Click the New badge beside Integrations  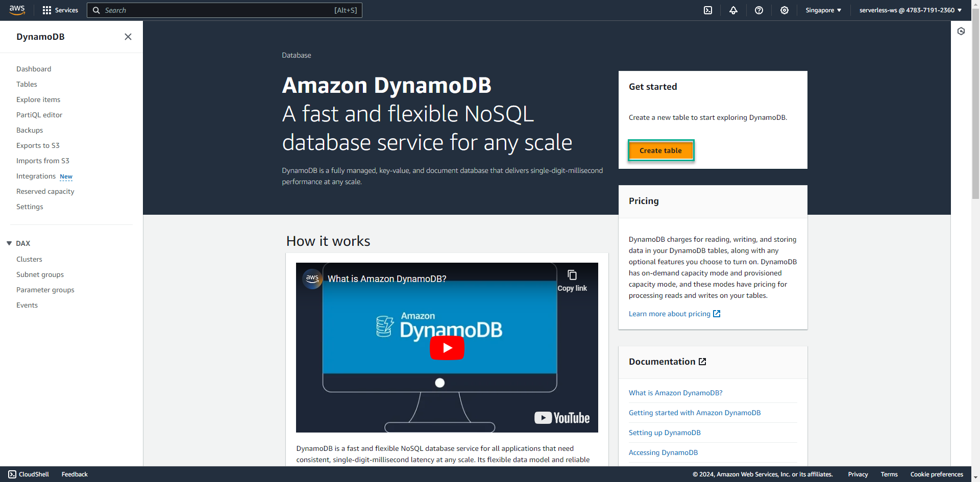tap(66, 176)
